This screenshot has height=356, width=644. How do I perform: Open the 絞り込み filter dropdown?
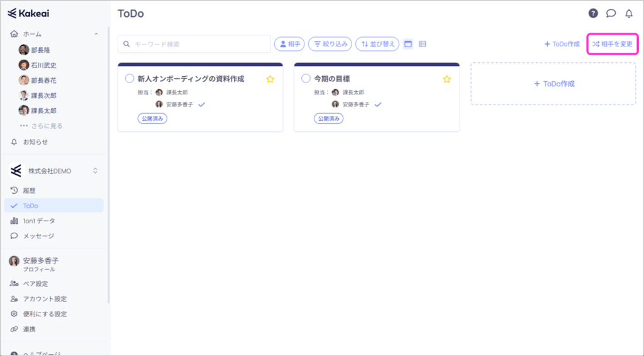[x=330, y=44]
